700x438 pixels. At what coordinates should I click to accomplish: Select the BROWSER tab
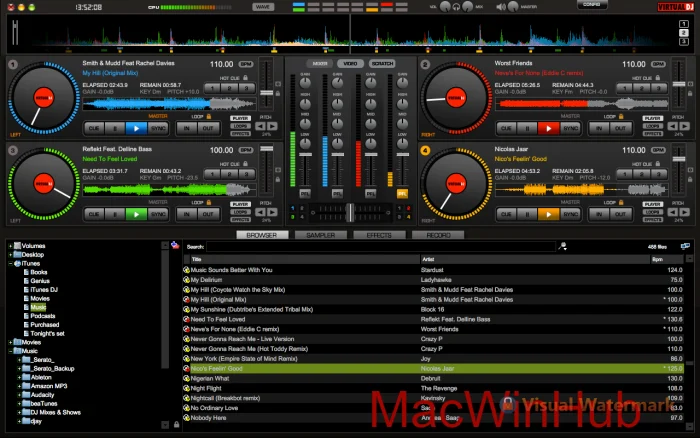pos(262,235)
